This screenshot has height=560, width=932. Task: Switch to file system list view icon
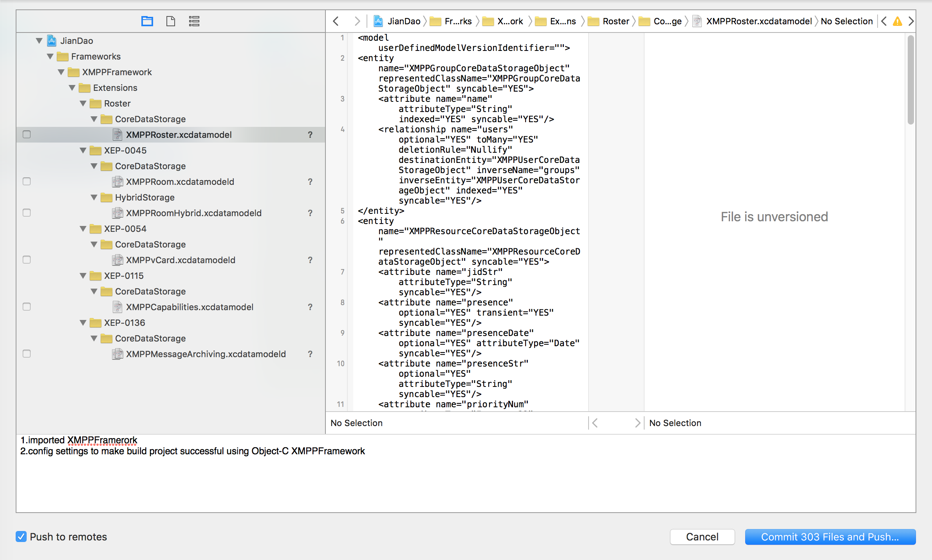[x=194, y=21]
